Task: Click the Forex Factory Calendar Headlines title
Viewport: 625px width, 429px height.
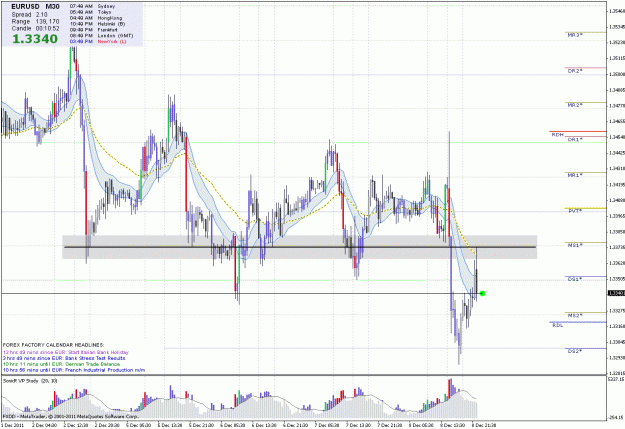Action: 53,344
